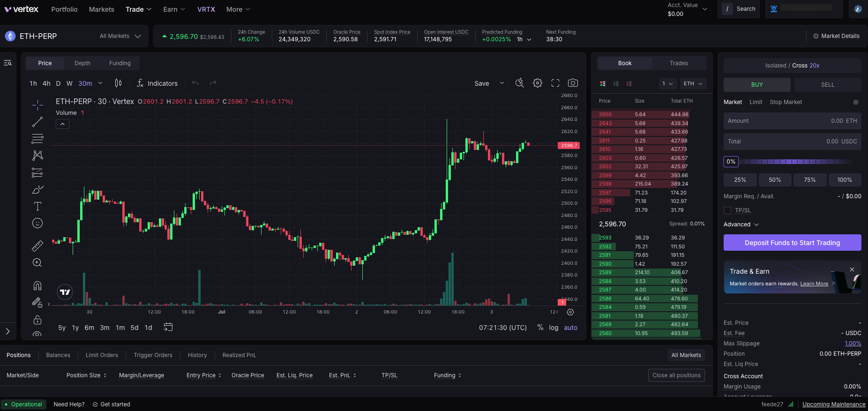868x411 pixels.
Task: Open the All Markets dropdown
Action: (120, 36)
